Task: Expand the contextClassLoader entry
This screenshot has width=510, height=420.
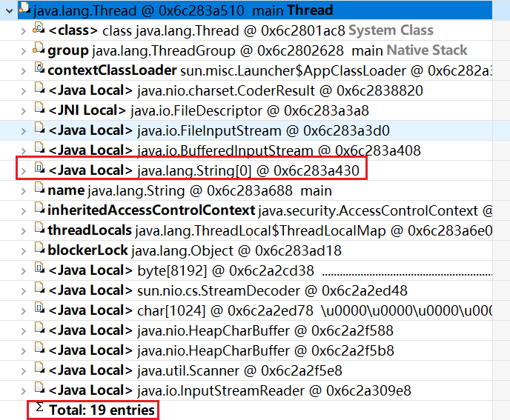Action: click(x=24, y=71)
